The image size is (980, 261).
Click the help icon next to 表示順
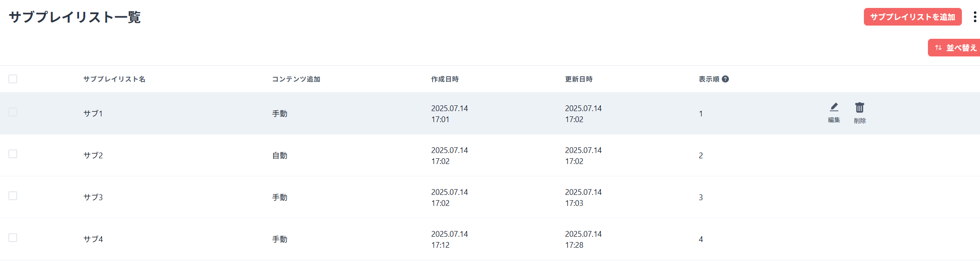click(725, 79)
